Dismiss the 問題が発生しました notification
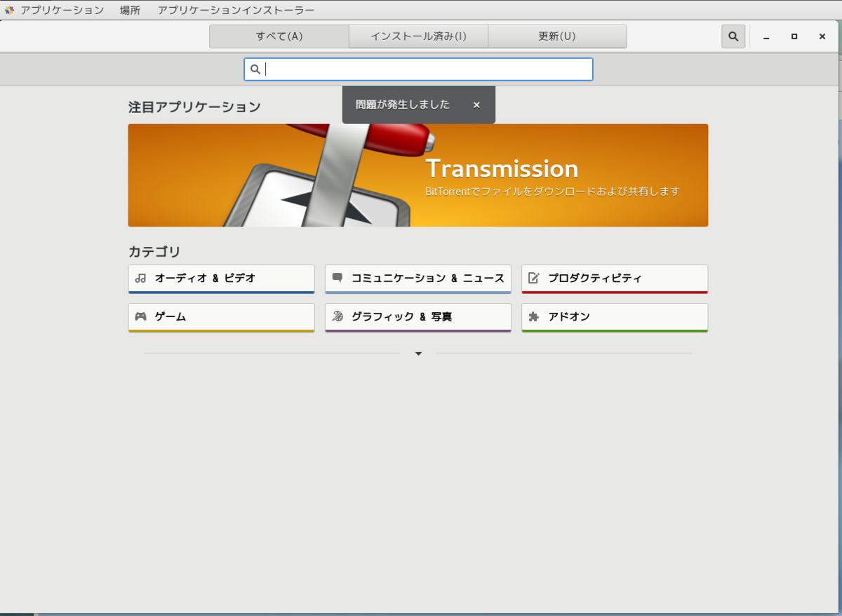 [476, 105]
